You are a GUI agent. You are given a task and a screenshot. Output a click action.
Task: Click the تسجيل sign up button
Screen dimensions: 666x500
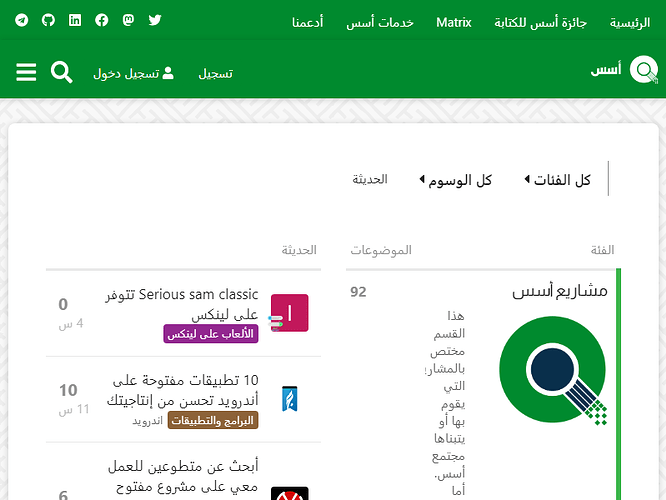[x=216, y=73]
